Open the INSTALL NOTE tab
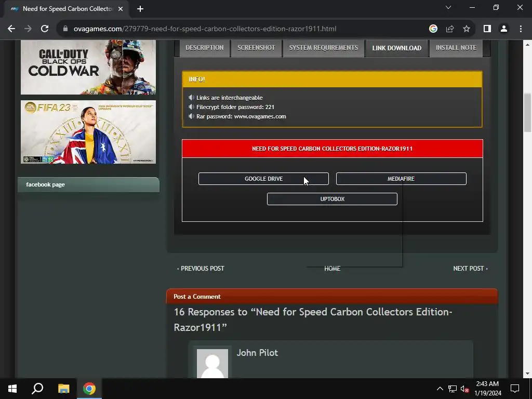 click(x=456, y=48)
